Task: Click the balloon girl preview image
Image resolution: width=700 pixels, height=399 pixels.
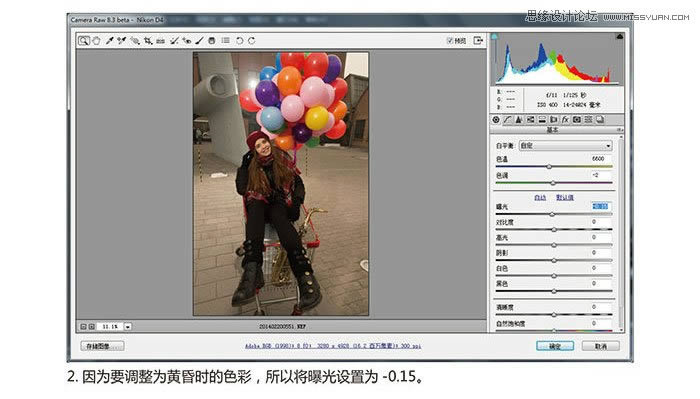Action: point(281,184)
